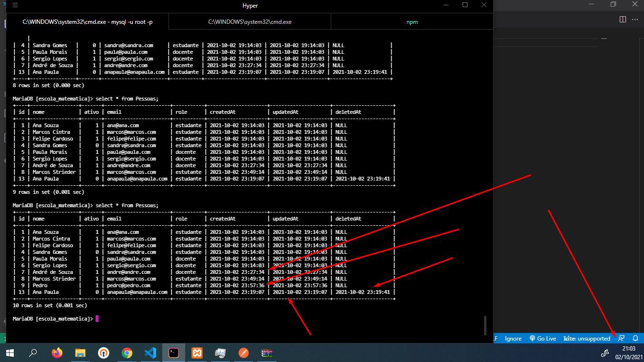The image size is (644, 362).
Task: Click felipe@felipe.com in the middle table
Action: click(x=131, y=139)
